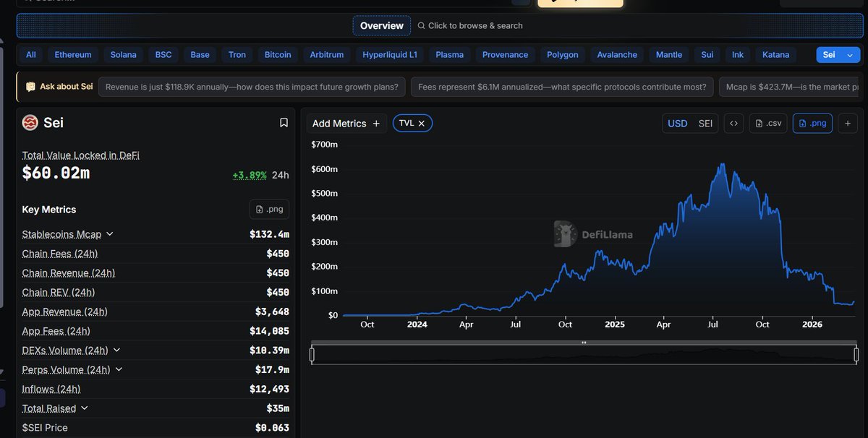Screen dimensions: 868x438
Task: Click the Mcap $423.7M suggested question
Action: [790, 87]
